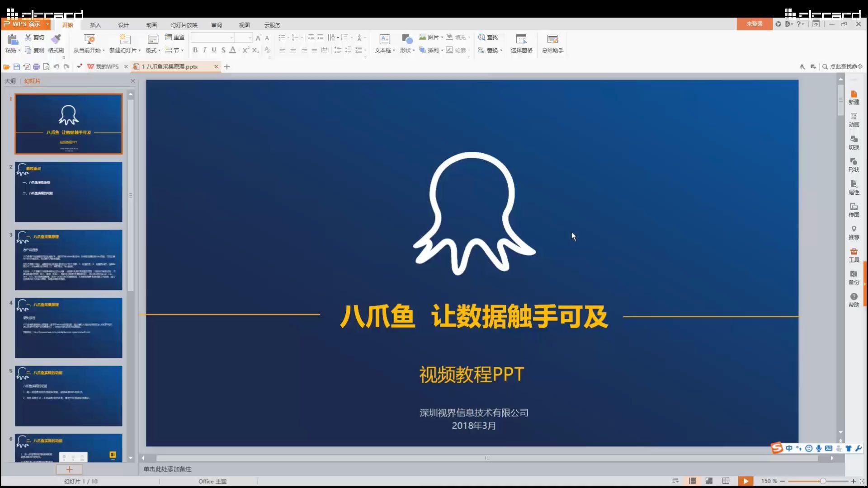This screenshot has width=868, height=488.
Task: Click the Save icon in quick access bar
Action: pos(17,67)
